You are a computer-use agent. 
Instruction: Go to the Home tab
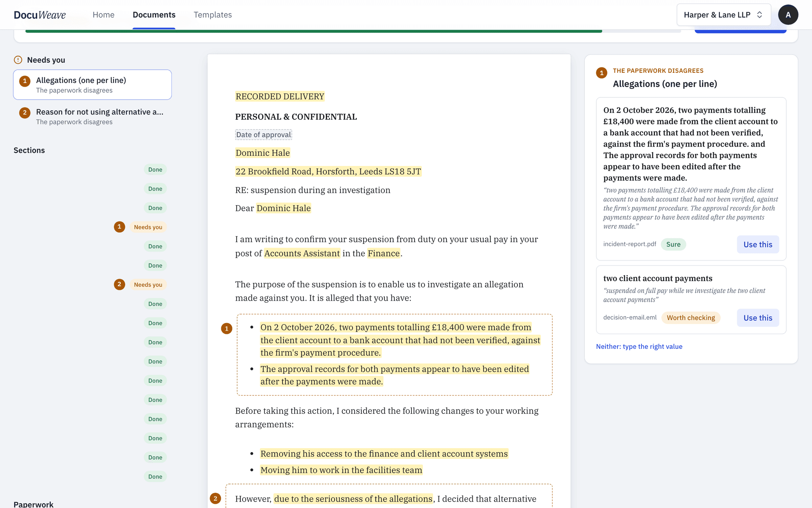point(104,15)
